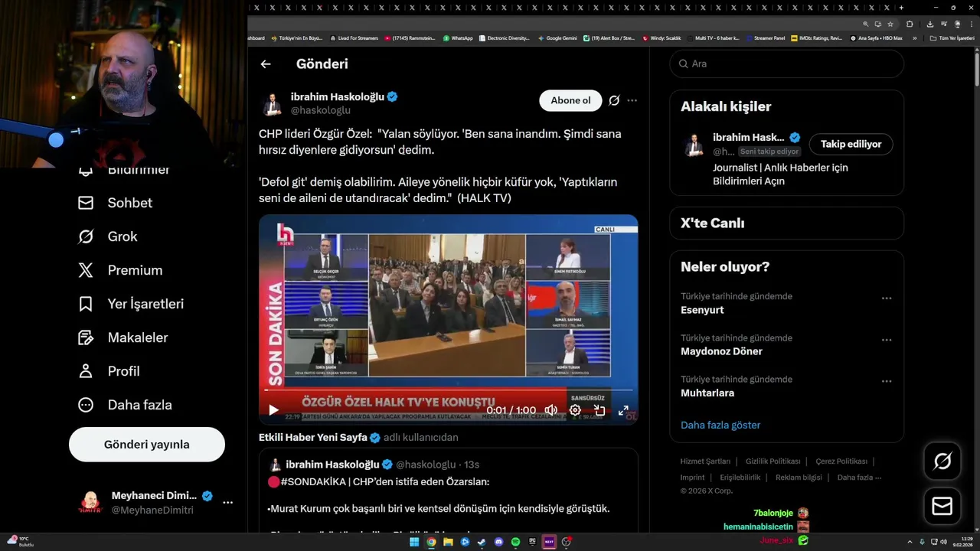Open the floating messages envelope button
The width and height of the screenshot is (980, 551).
click(942, 507)
